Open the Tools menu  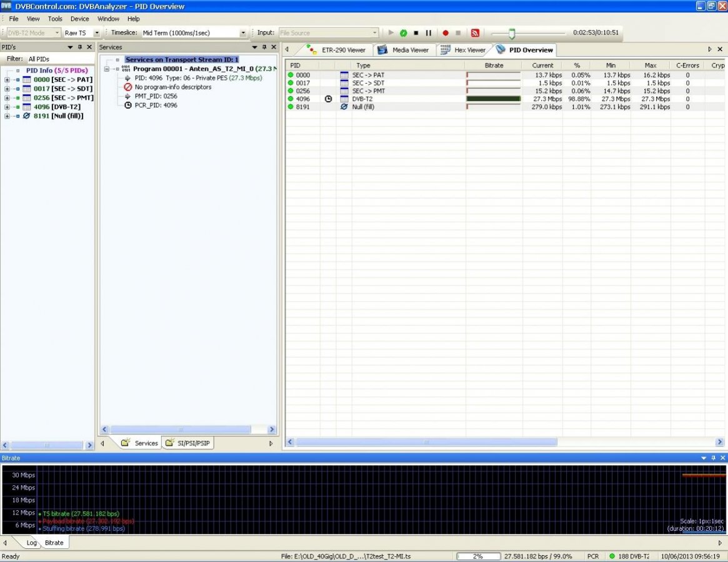(55, 19)
